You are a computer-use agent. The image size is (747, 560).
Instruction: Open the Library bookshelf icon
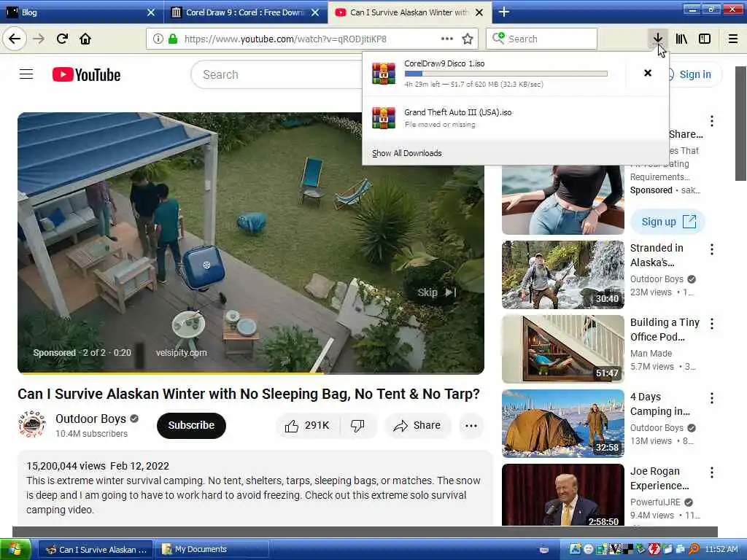[x=681, y=39]
